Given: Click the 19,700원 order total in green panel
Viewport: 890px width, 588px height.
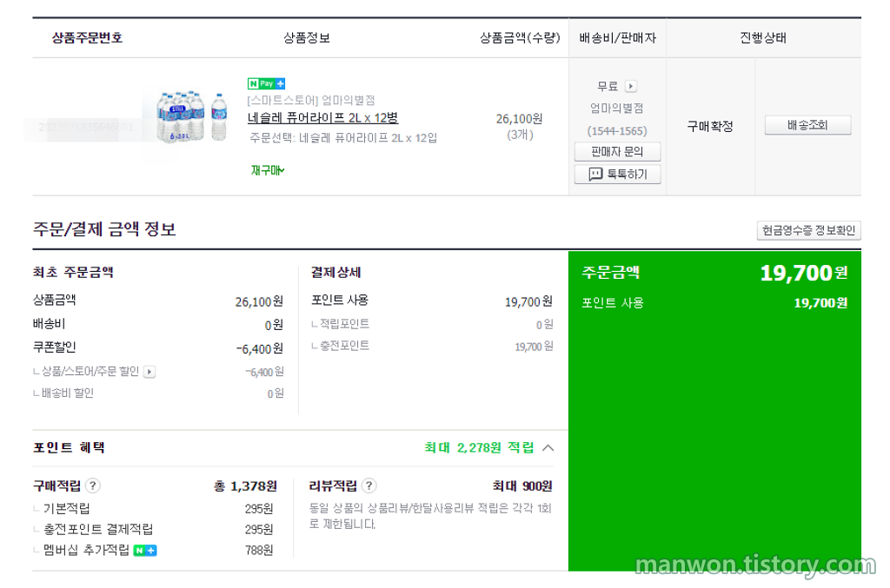Looking at the screenshot, I should click(x=804, y=273).
